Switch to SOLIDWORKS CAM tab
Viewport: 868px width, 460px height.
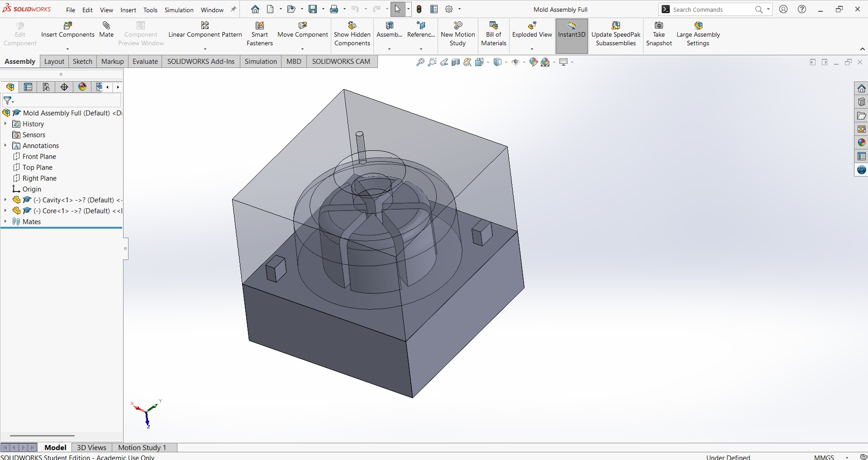click(341, 62)
